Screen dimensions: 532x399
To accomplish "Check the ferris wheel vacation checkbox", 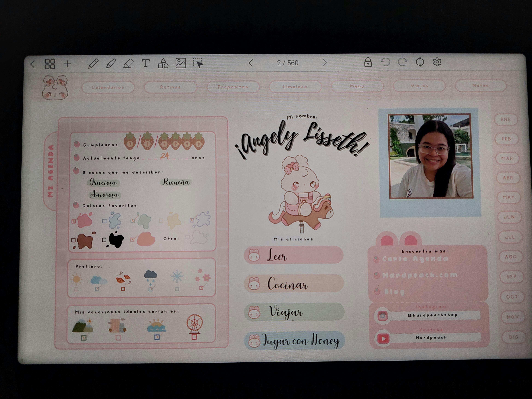I will tap(194, 337).
